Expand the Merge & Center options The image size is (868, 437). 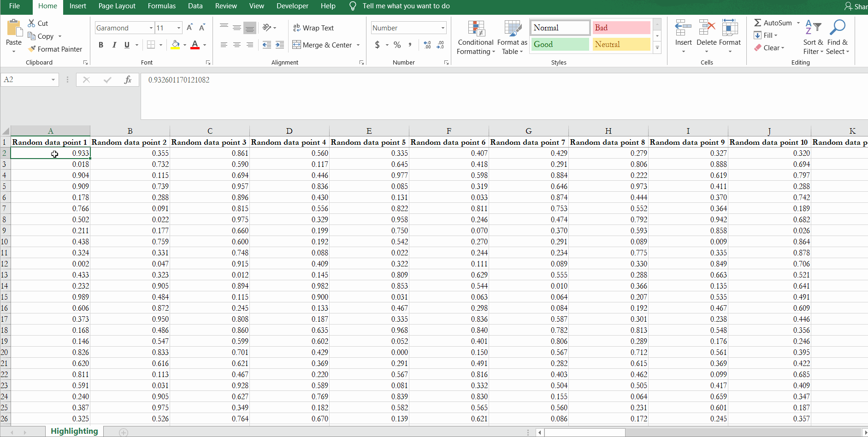point(358,45)
